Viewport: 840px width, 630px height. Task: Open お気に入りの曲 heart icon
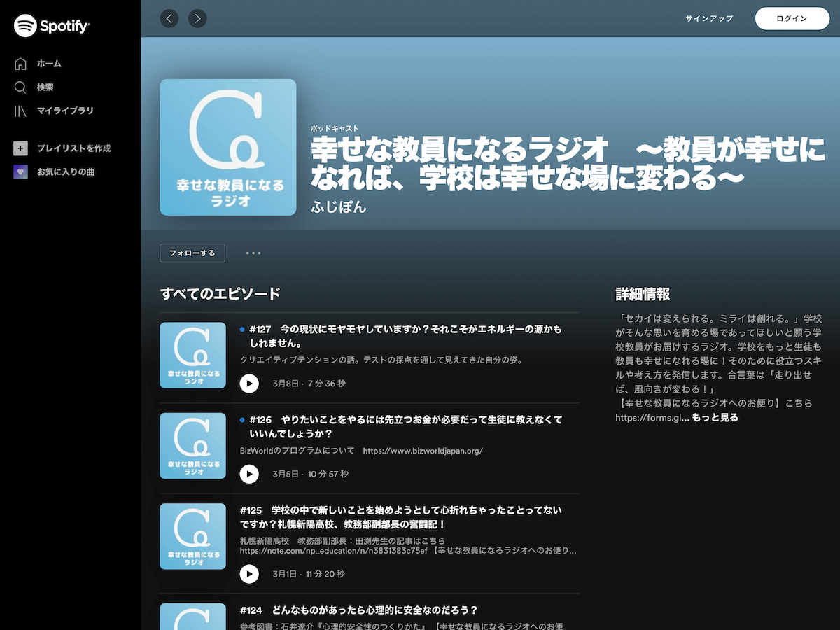20,172
